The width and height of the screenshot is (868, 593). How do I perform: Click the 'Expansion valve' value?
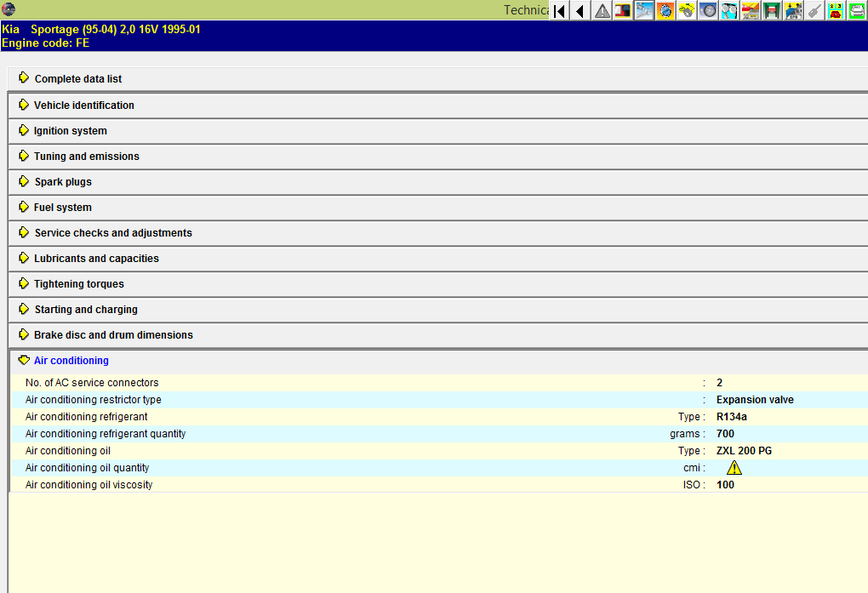click(x=755, y=400)
